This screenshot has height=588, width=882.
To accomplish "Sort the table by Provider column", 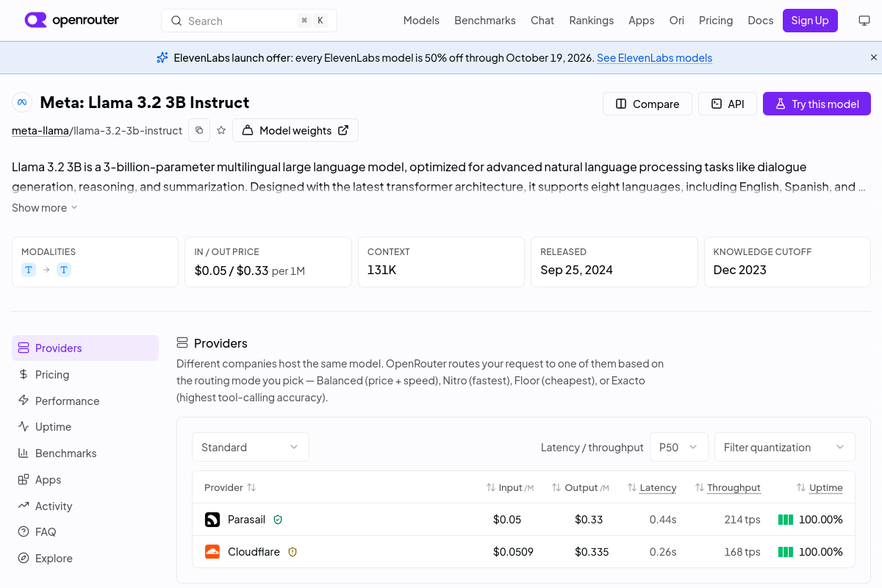I will click(230, 487).
